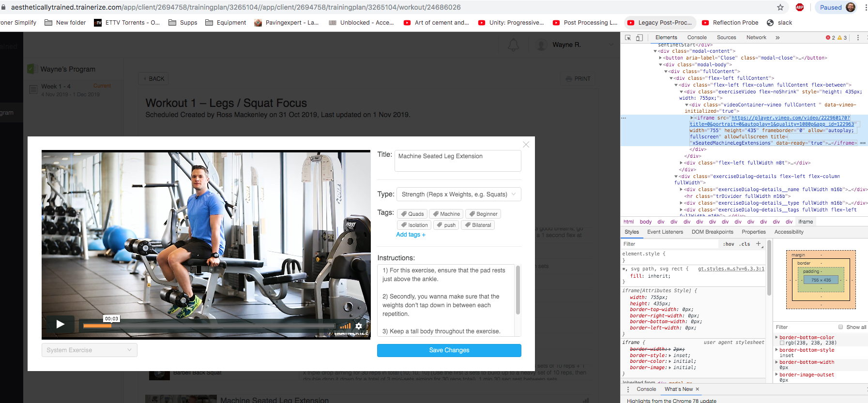
Task: Open the System Exercise dropdown
Action: [x=90, y=350]
